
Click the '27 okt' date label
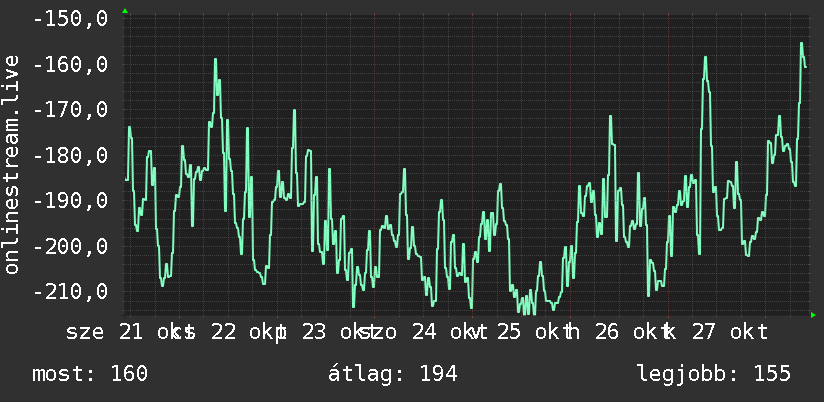coord(729,332)
